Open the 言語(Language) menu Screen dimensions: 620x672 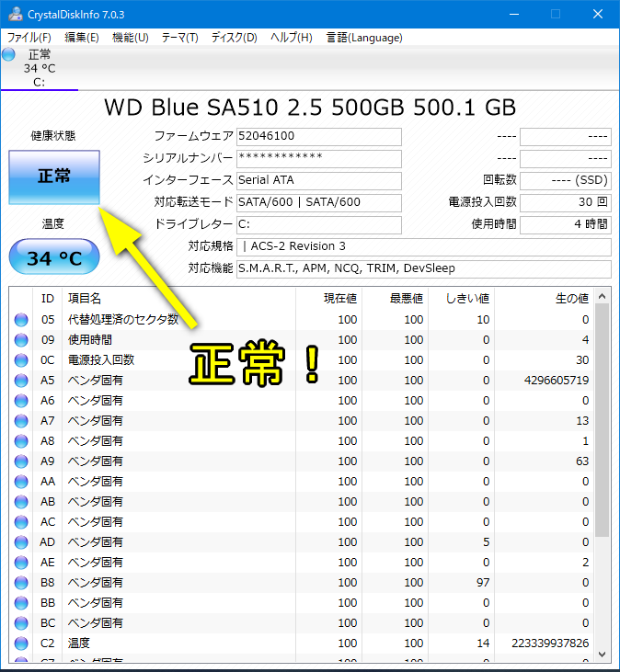[364, 38]
